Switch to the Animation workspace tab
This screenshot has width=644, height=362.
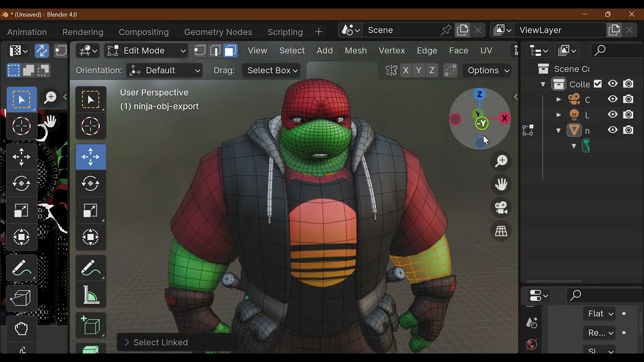[27, 32]
